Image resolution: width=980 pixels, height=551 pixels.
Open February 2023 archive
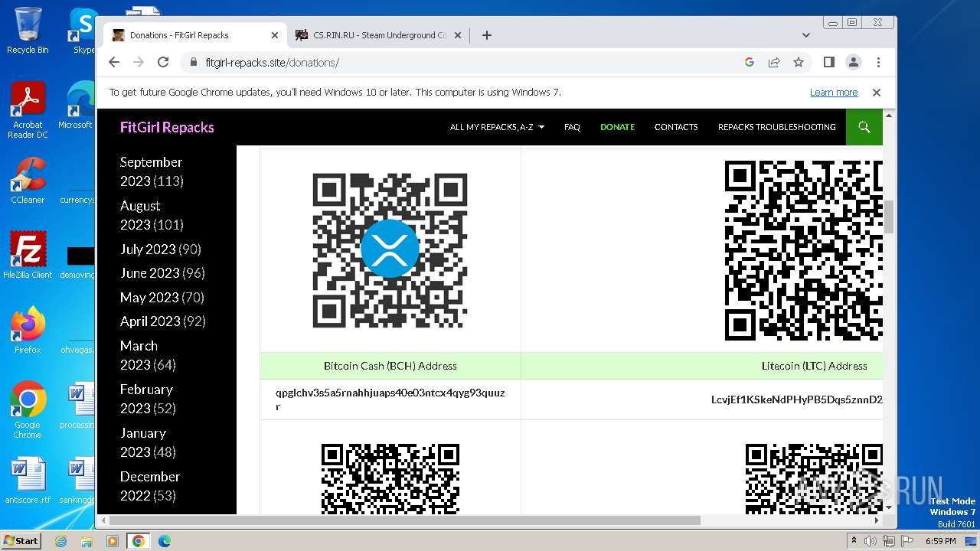tap(146, 399)
